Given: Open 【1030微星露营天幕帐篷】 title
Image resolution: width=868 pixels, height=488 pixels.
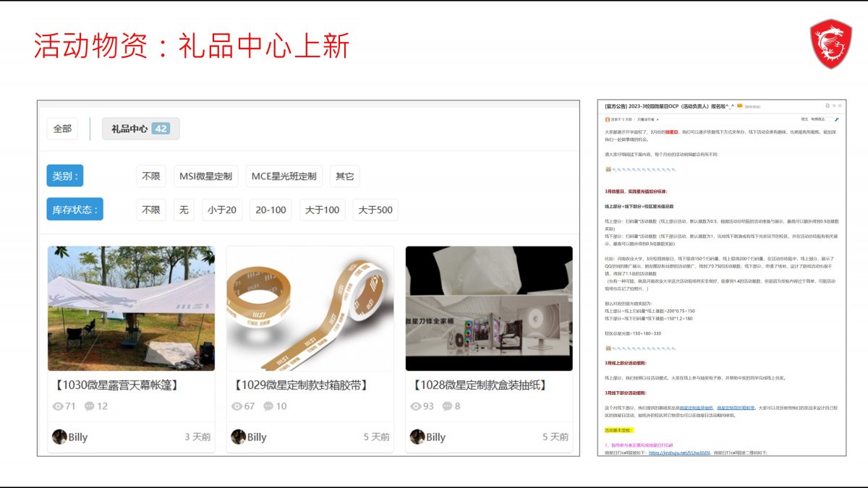Looking at the screenshot, I should point(116,385).
